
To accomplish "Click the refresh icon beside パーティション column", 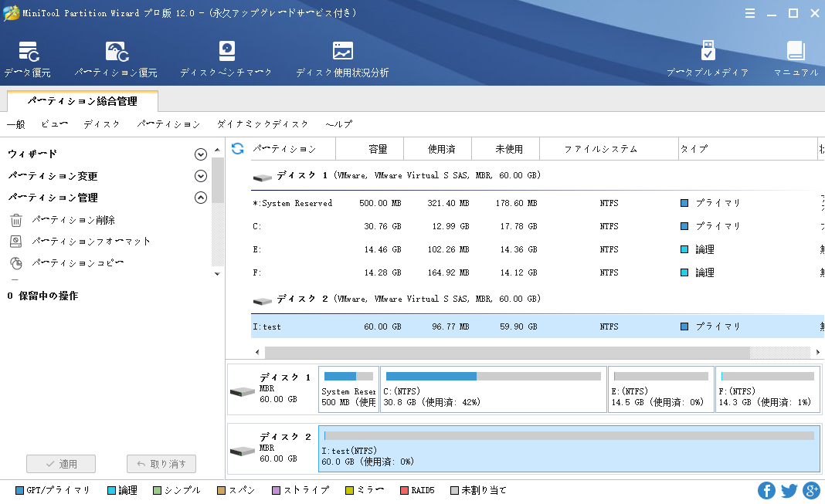I will click(238, 148).
